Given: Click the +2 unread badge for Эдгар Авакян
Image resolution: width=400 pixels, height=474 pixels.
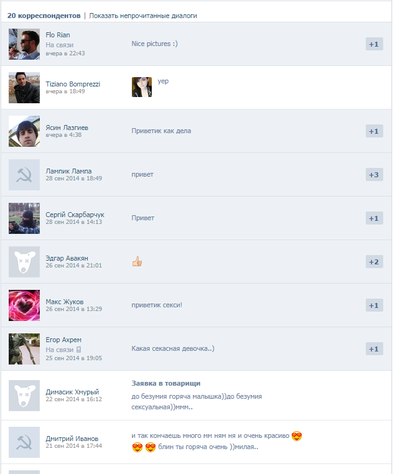Looking at the screenshot, I should [x=374, y=262].
